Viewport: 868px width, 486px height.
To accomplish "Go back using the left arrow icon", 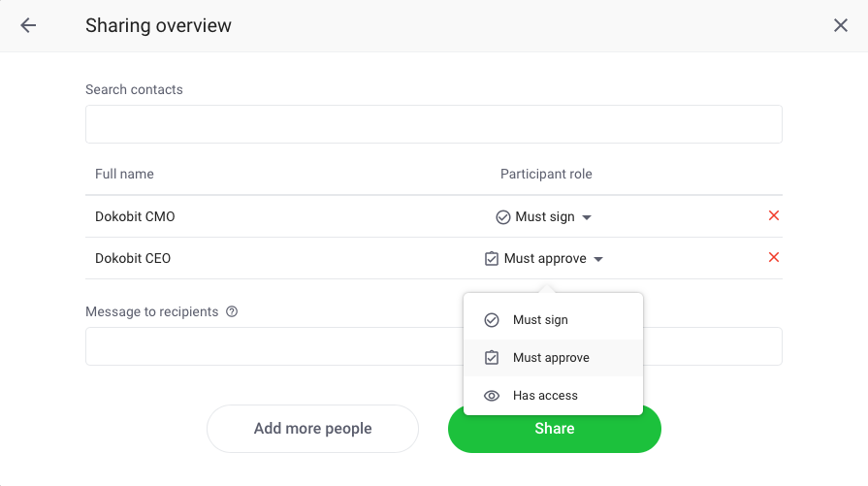I will point(28,25).
